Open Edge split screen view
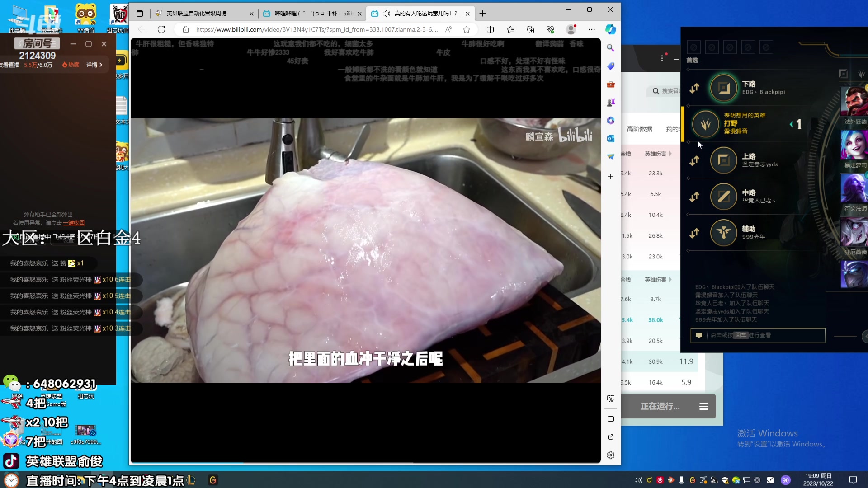868x488 pixels. [x=490, y=29]
